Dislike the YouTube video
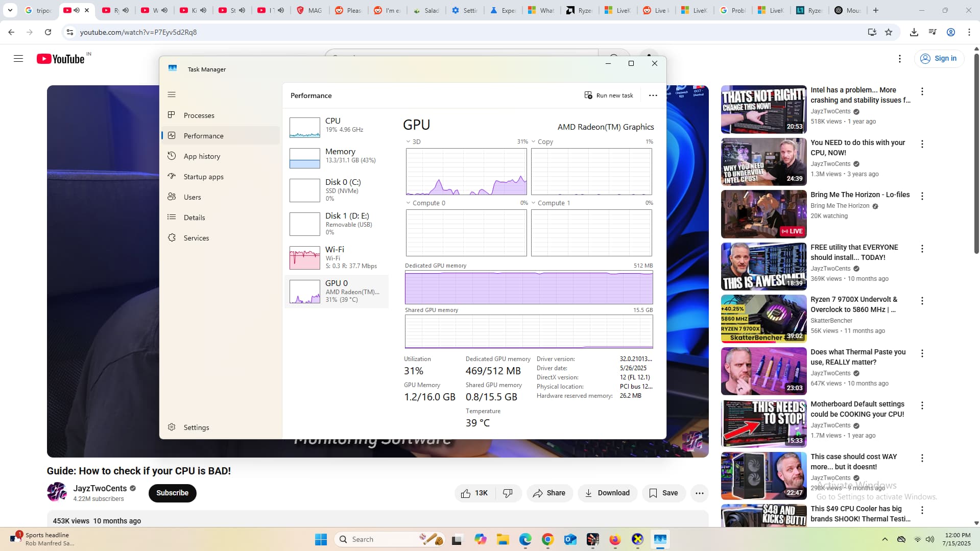Viewport: 980px width, 551px height. pos(508,493)
